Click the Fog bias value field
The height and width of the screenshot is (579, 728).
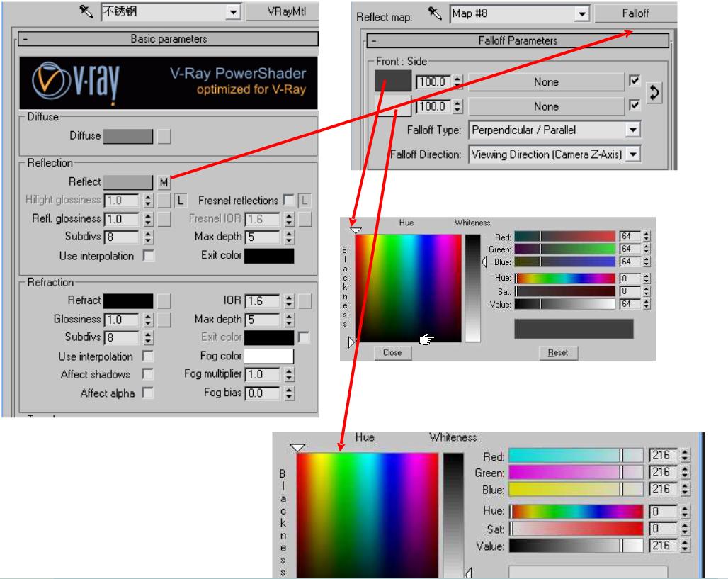[263, 393]
